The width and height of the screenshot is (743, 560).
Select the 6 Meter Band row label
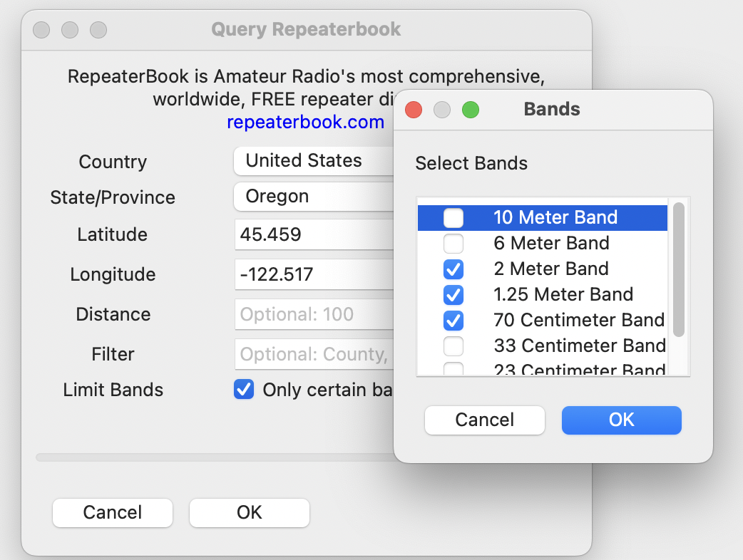[552, 244]
